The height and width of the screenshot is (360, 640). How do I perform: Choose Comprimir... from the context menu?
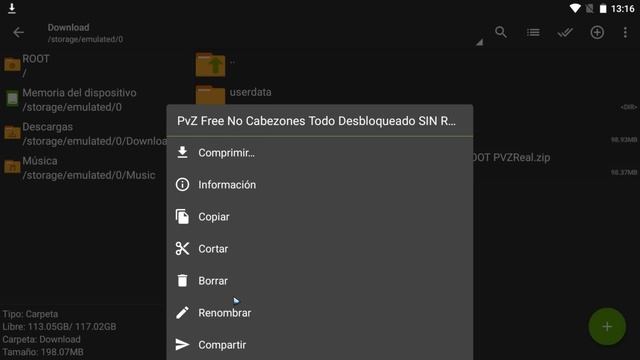(320, 153)
